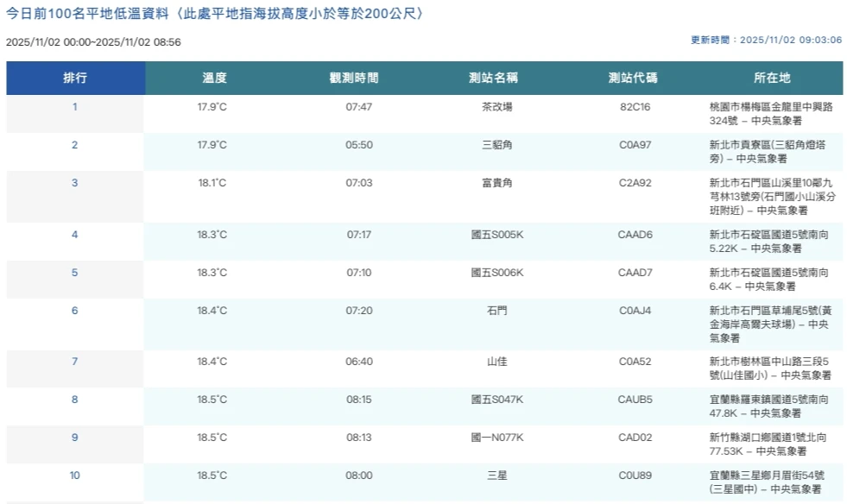Open rank 10 link for 三星
This screenshot has height=504, width=847.
click(x=74, y=475)
